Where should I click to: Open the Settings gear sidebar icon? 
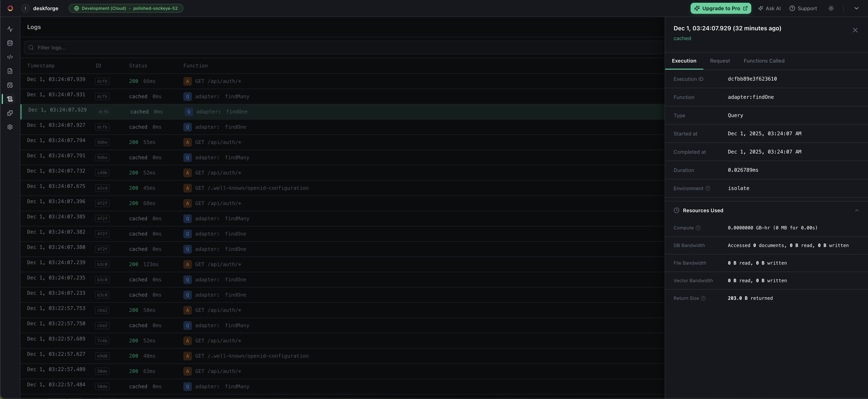click(10, 127)
